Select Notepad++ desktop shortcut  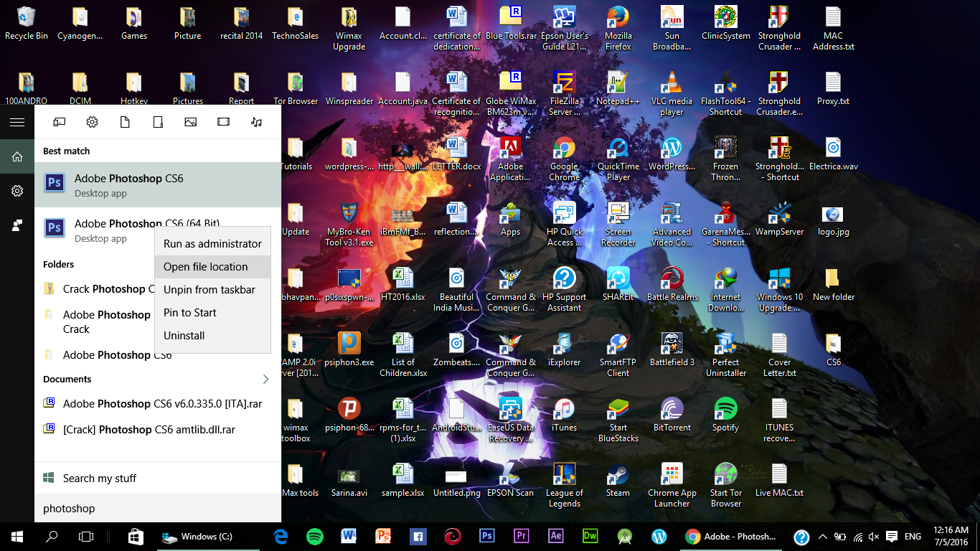618,90
